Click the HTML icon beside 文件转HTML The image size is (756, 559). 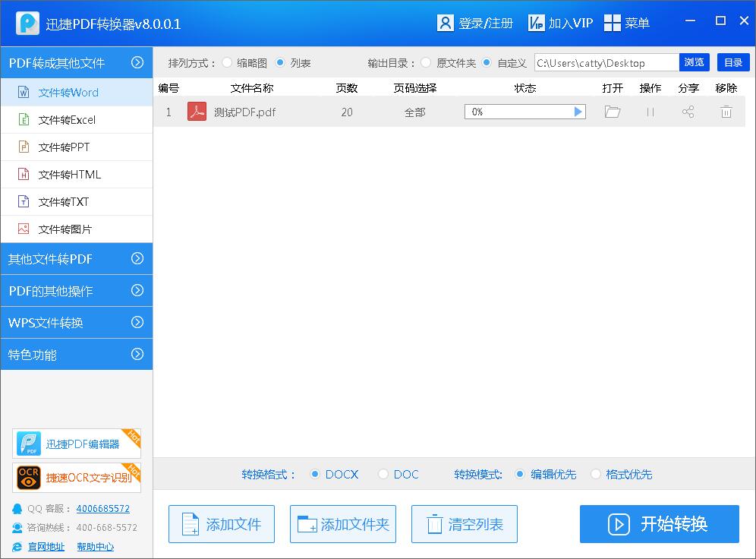pos(24,174)
